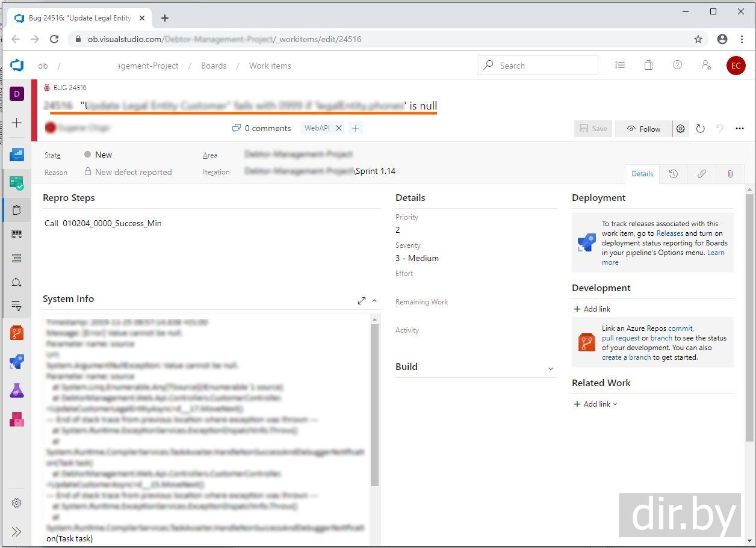Open the Iteration field Sprint 1.14

click(320, 171)
